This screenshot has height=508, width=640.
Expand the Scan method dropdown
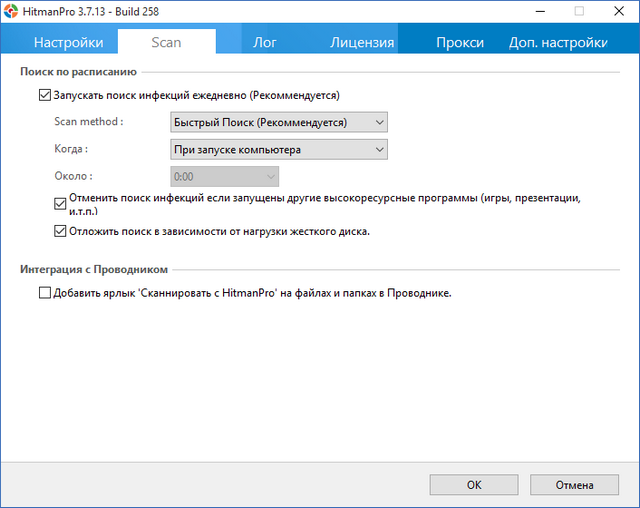click(x=279, y=122)
